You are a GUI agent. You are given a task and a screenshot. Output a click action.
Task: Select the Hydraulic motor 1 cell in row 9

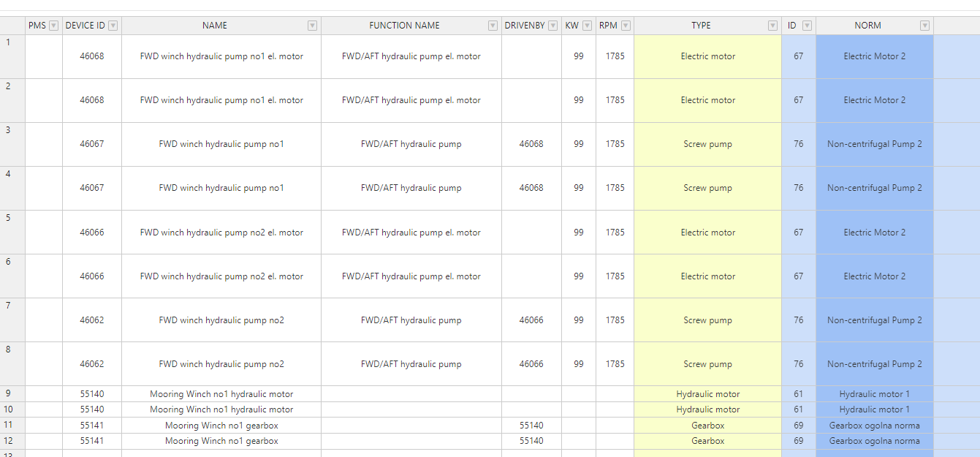874,394
